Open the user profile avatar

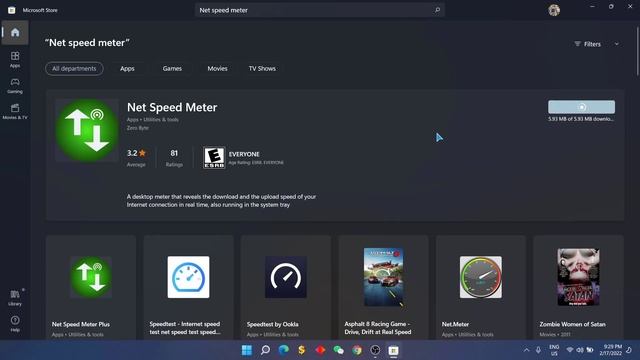pyautogui.click(x=554, y=10)
